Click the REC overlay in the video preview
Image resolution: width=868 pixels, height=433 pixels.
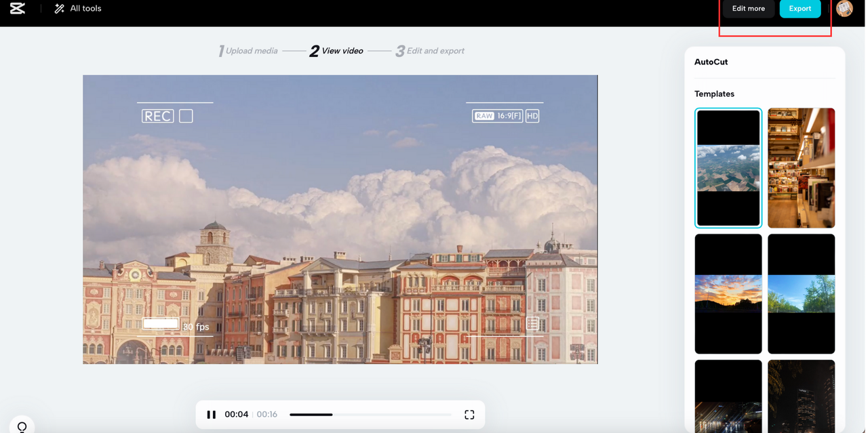coord(158,116)
